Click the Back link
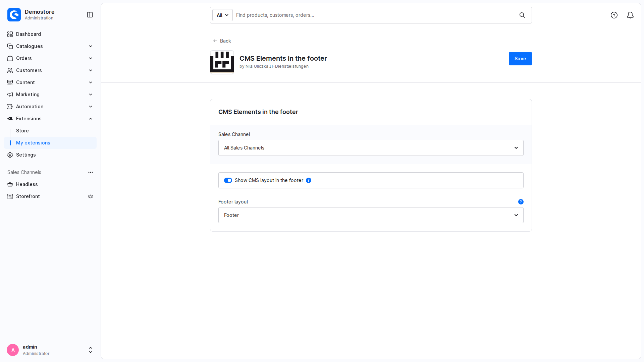 [x=222, y=41]
